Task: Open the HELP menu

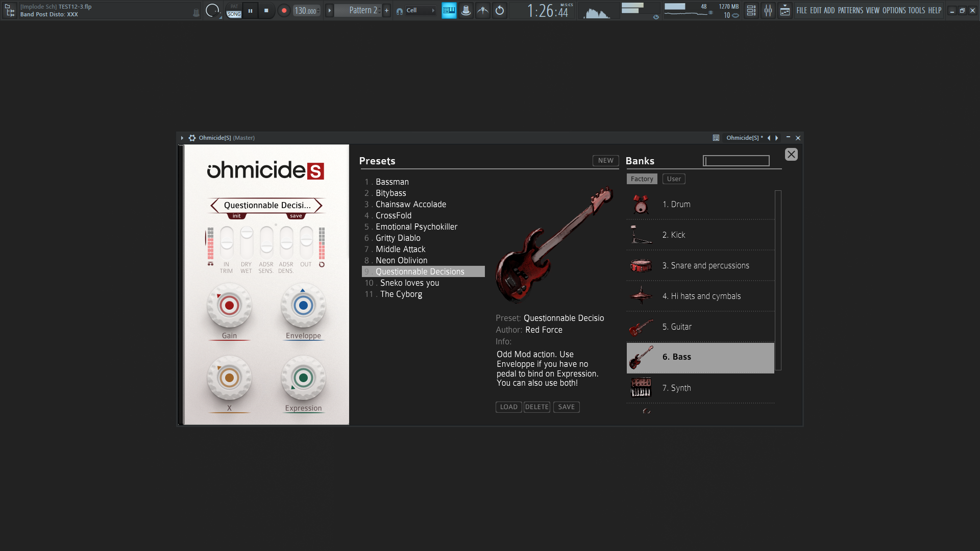Action: (x=935, y=10)
